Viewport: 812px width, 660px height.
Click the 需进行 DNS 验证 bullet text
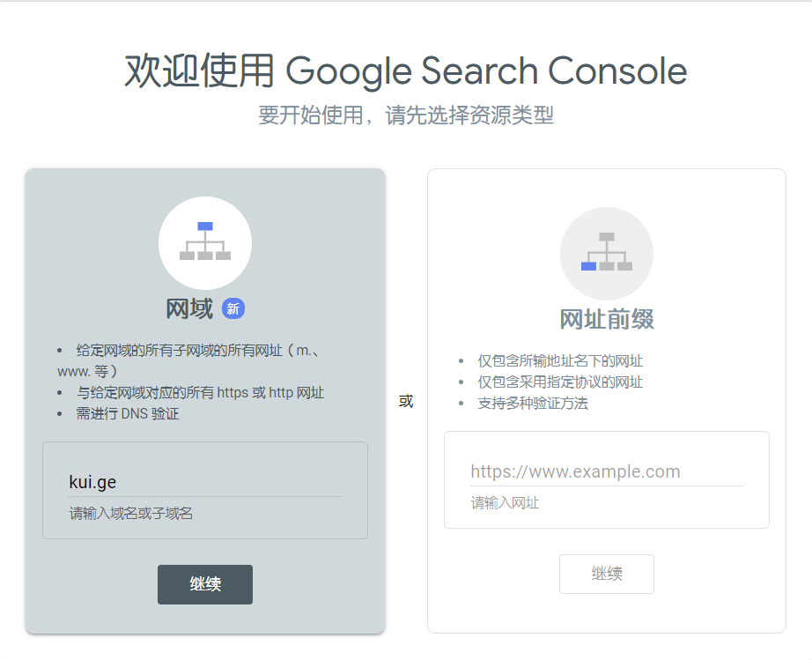pyautogui.click(x=128, y=414)
